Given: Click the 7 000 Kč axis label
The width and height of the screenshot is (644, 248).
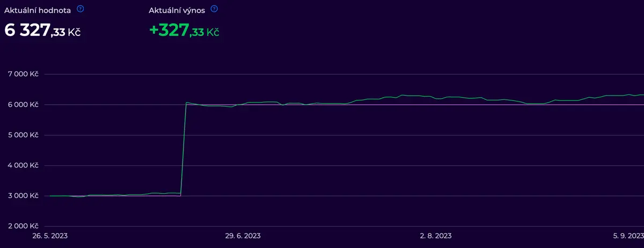Looking at the screenshot, I should tap(24, 74).
